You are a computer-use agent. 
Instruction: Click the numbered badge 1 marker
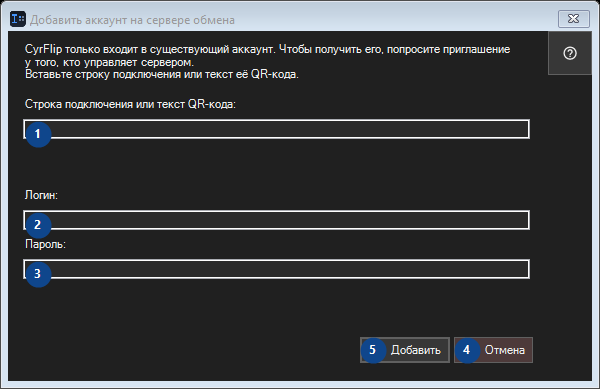pyautogui.click(x=38, y=134)
